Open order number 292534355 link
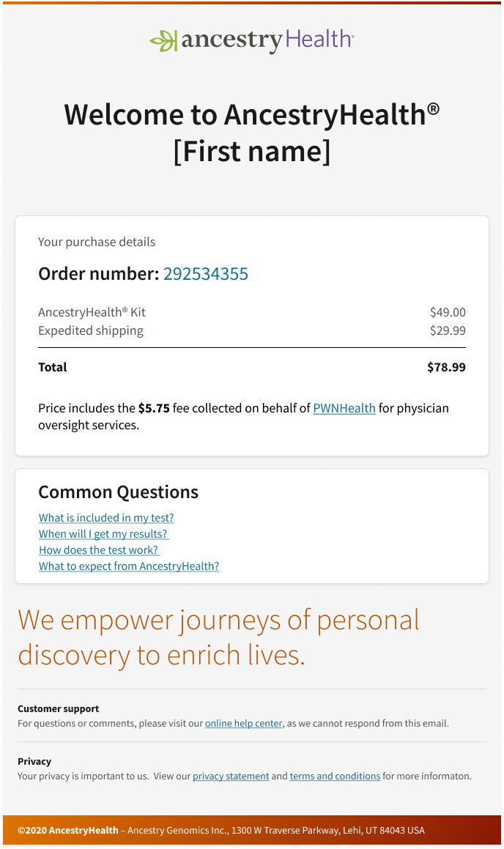Image resolution: width=504 pixels, height=849 pixels. tap(206, 274)
